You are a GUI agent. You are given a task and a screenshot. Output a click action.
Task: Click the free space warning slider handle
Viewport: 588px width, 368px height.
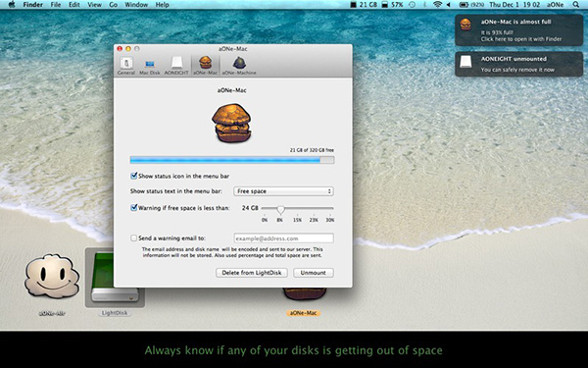[x=280, y=210]
